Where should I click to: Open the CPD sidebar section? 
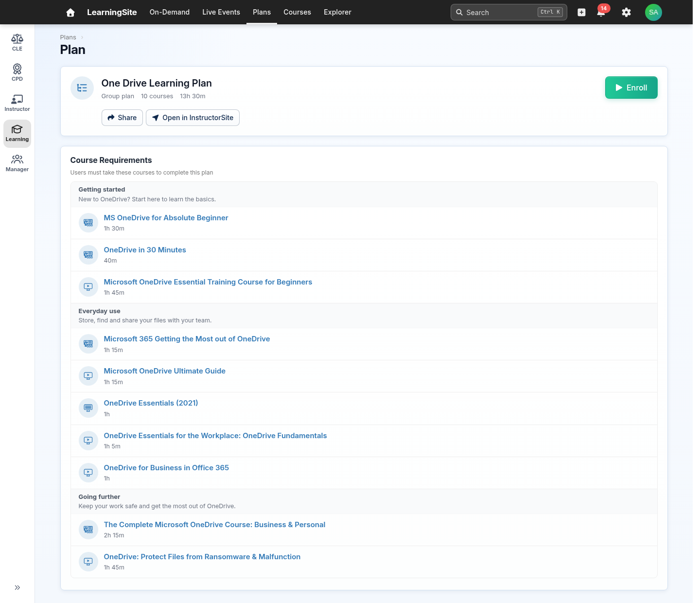[17, 73]
